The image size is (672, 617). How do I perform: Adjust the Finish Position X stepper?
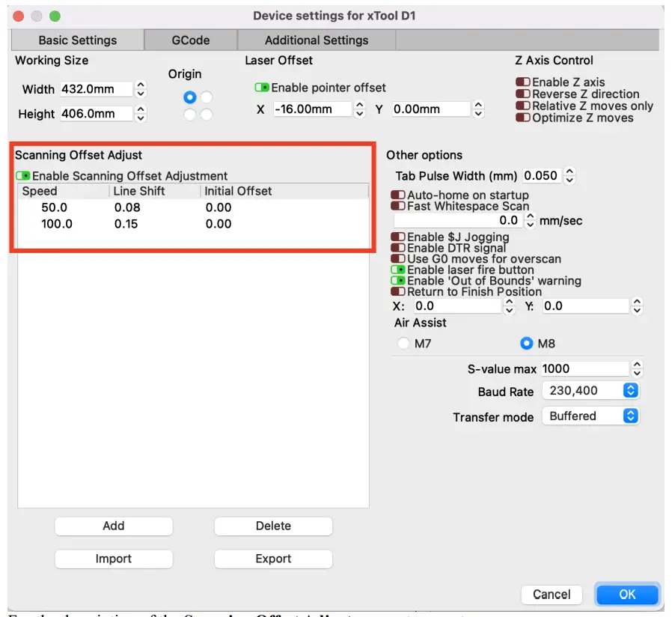509,306
